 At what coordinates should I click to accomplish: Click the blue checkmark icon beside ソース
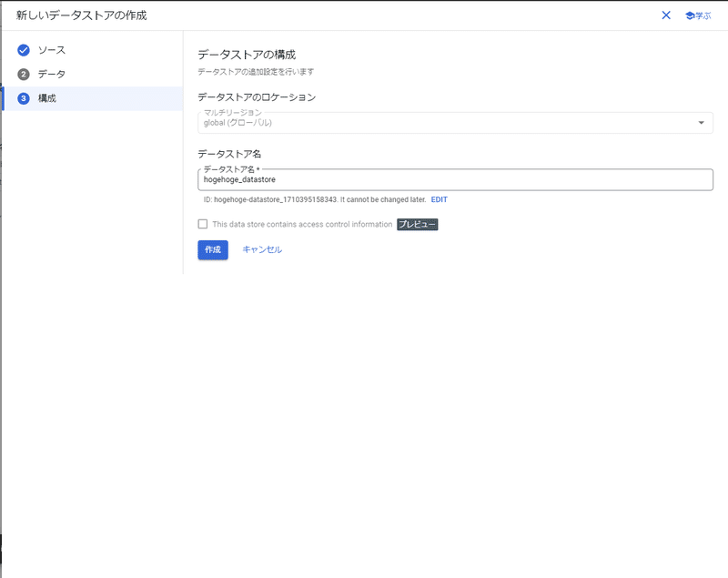[x=24, y=50]
